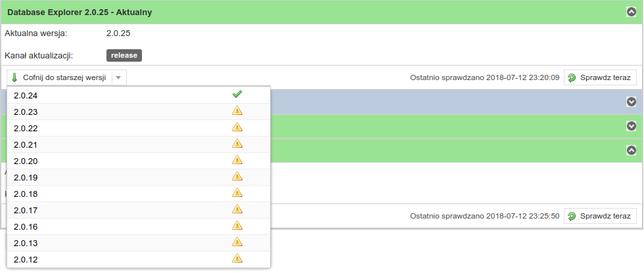644x273 pixels.
Task: Collapse the lower expanded green panel
Action: pos(632,150)
